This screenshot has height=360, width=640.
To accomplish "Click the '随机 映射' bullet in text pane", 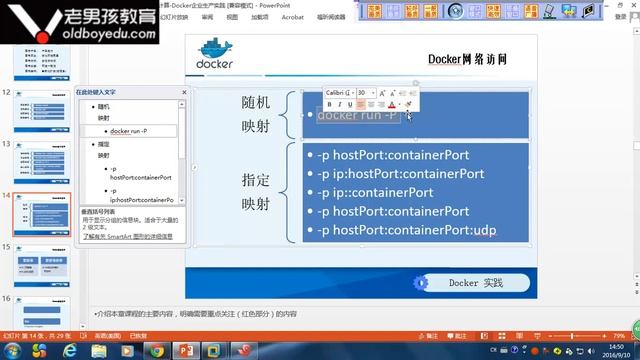I will pyautogui.click(x=104, y=112).
